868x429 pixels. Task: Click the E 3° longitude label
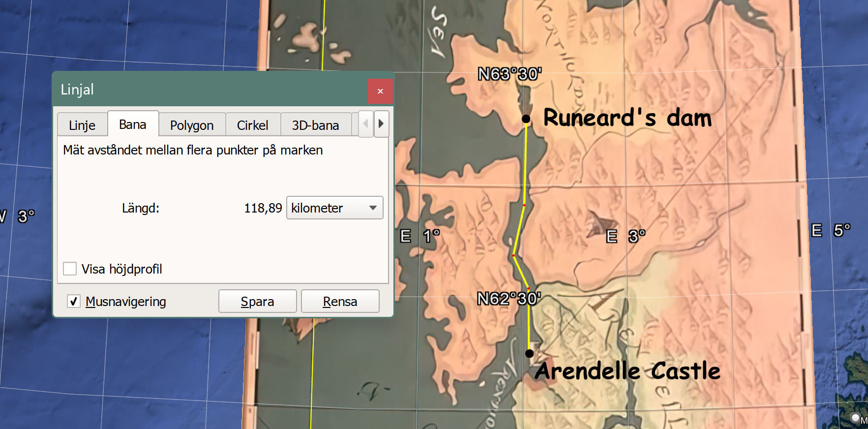[626, 237]
